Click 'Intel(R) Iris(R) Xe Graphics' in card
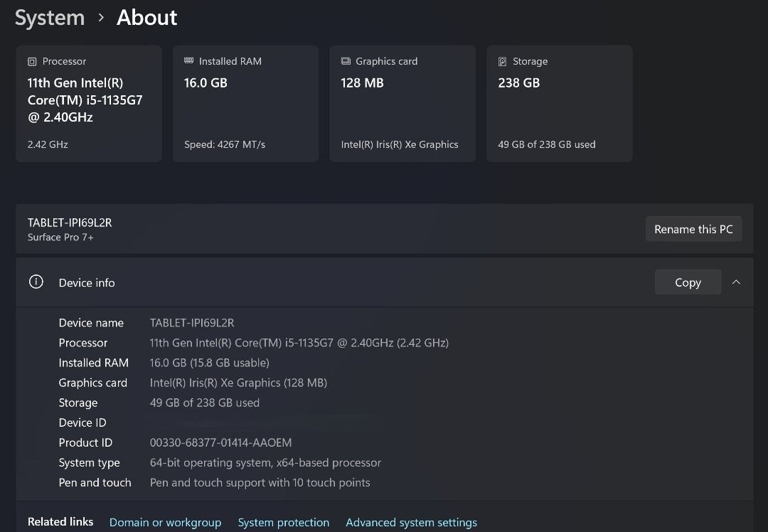 point(400,144)
